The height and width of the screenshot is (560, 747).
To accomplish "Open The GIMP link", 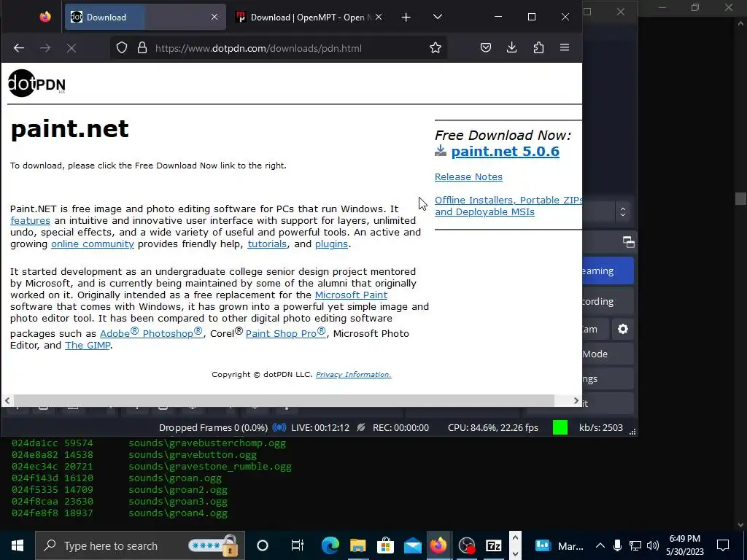I will click(88, 345).
